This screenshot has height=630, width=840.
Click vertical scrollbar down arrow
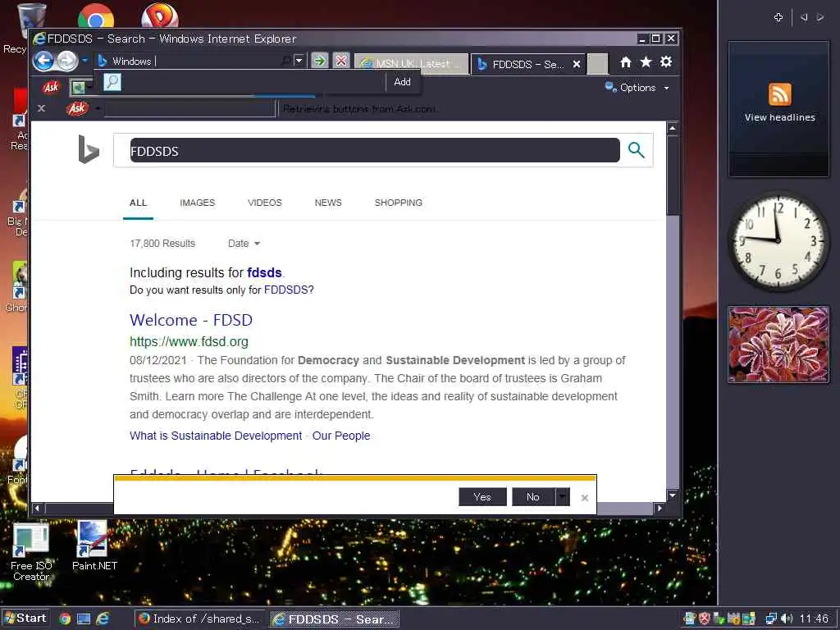click(673, 495)
